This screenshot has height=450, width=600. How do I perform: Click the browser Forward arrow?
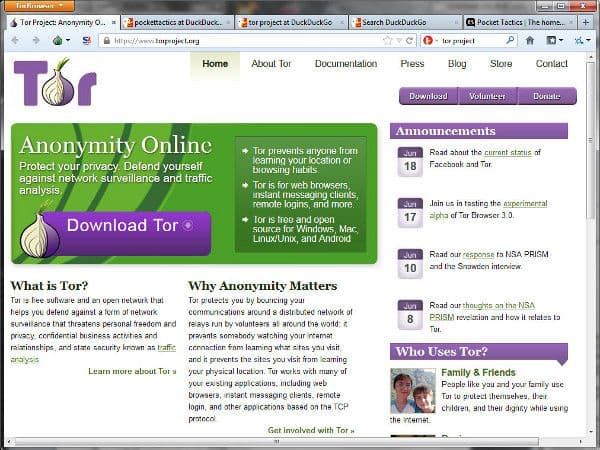36,41
